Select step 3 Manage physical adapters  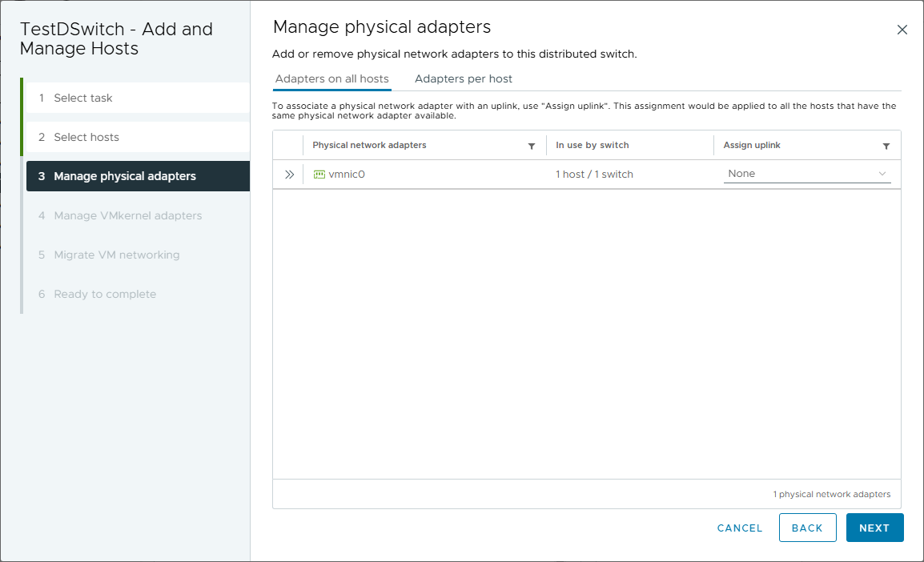pos(125,176)
